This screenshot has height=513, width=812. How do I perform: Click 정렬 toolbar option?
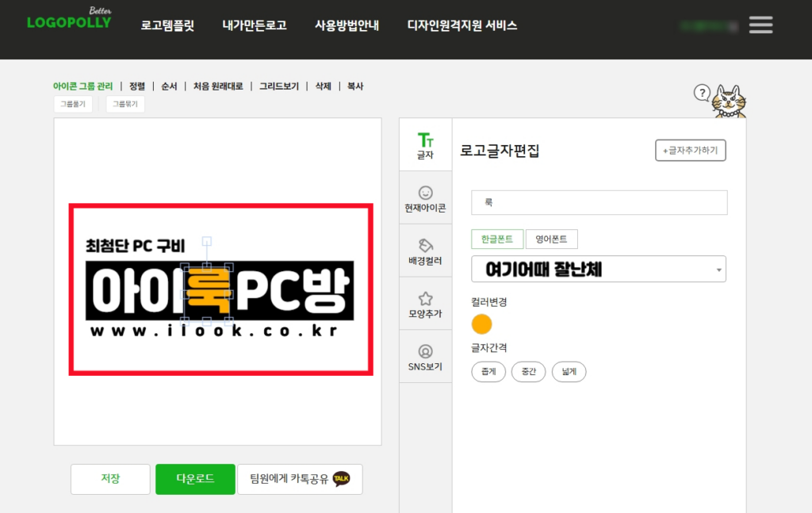[x=137, y=86]
